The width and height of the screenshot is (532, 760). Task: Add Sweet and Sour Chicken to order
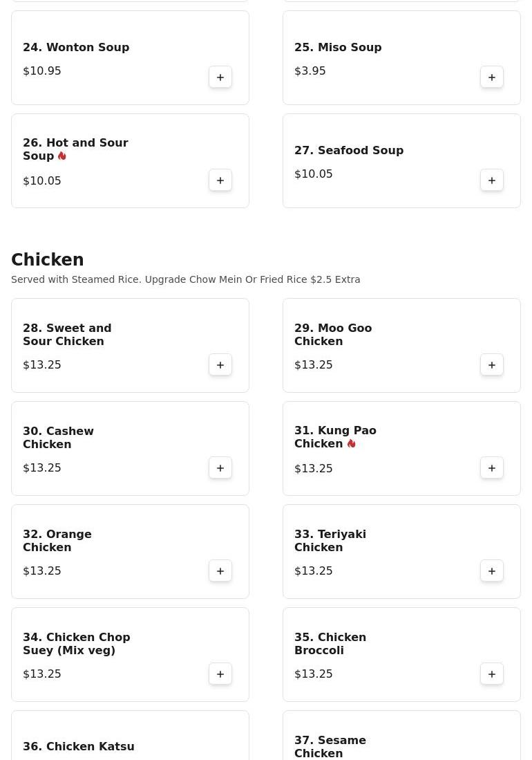point(220,365)
